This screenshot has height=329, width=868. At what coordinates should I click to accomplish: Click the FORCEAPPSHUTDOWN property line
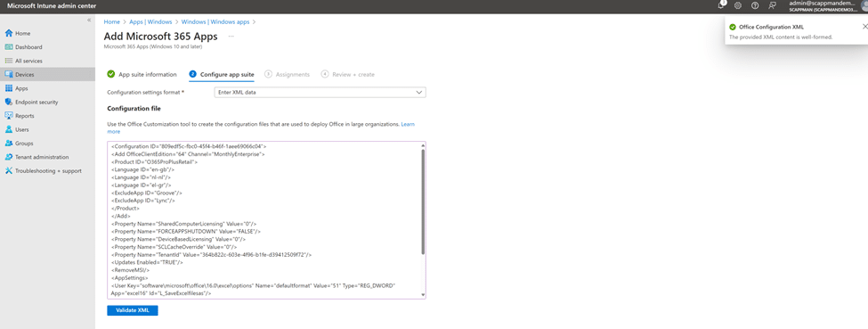(x=186, y=231)
